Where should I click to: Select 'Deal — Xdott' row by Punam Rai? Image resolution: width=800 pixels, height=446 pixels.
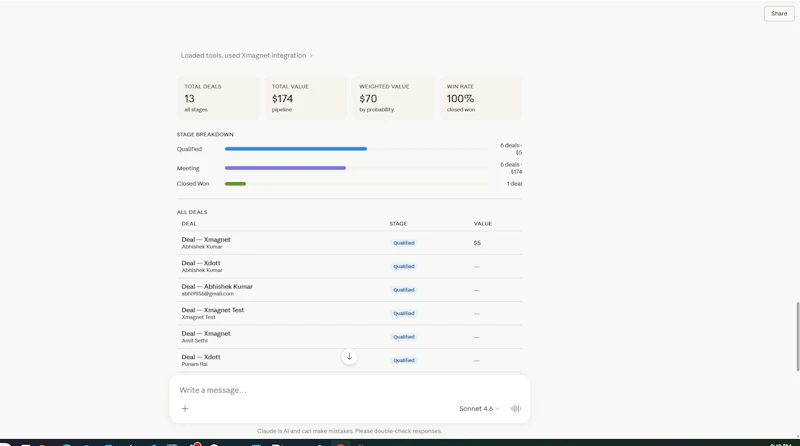(x=349, y=360)
